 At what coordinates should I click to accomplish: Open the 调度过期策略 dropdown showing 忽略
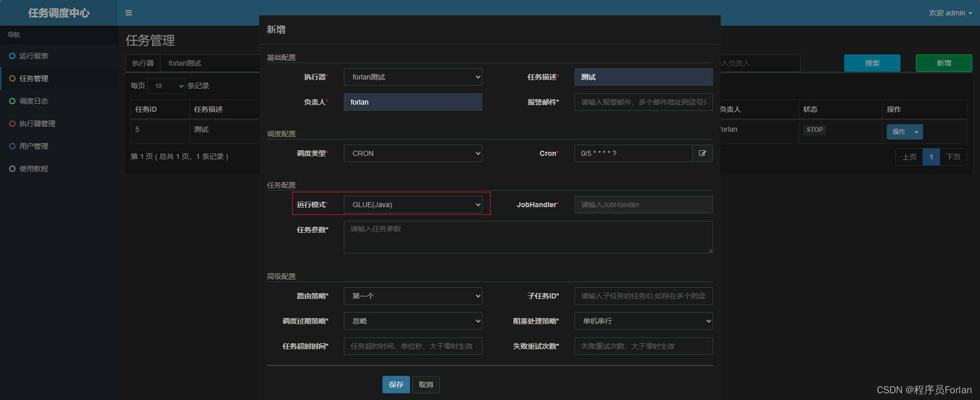pos(413,321)
